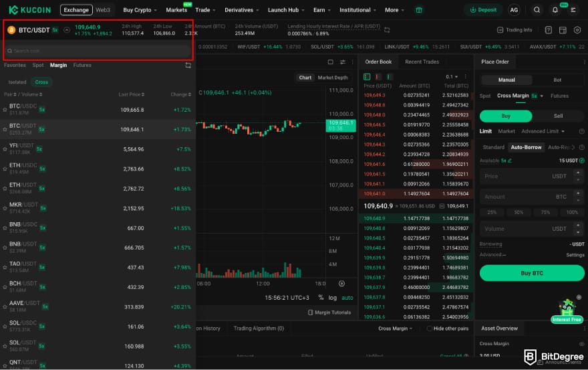
Task: Favorite the YFI/USDT pair star
Action: [5, 149]
